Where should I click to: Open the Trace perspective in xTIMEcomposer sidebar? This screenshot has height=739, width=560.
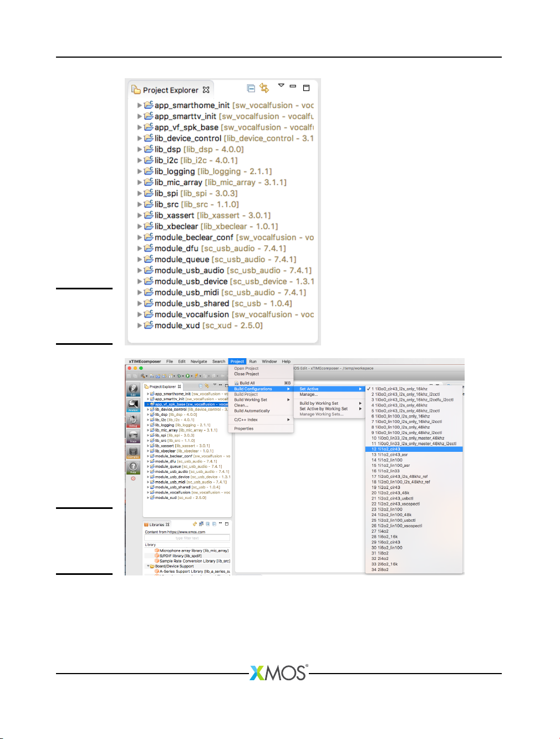(133, 436)
